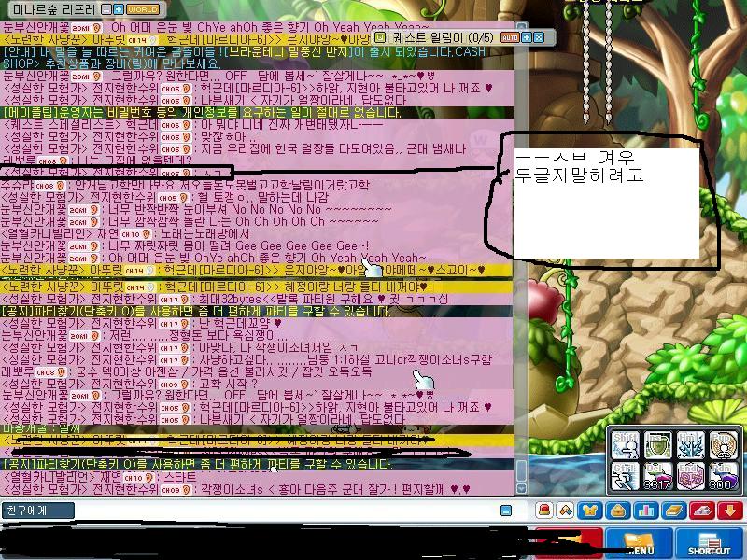Click the red down-arrow icon

(730, 511)
